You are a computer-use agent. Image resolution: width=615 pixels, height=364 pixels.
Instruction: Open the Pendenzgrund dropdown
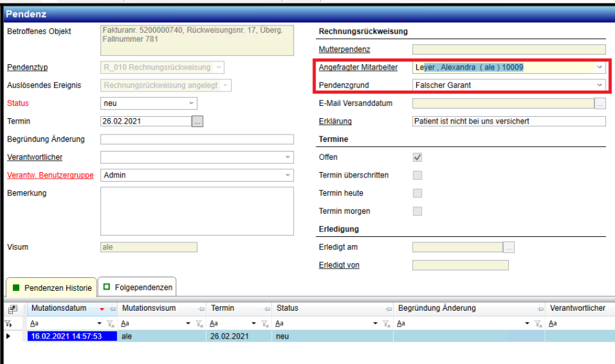pos(599,85)
